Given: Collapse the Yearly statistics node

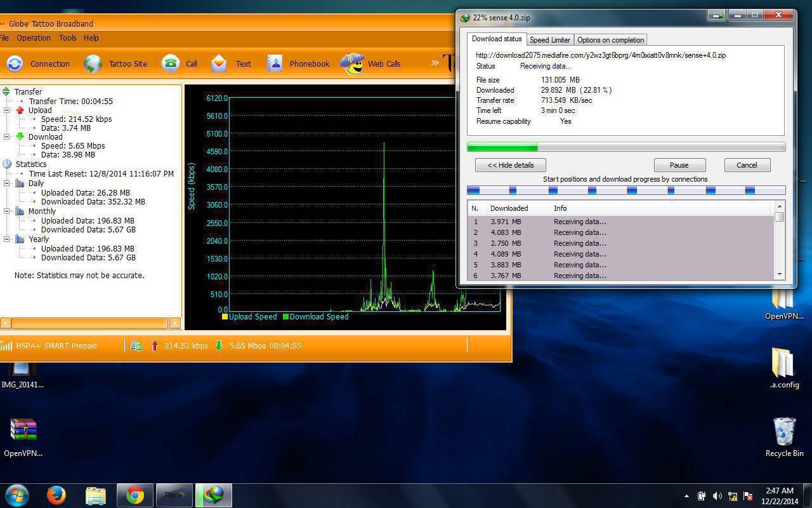Looking at the screenshot, I should (7, 239).
